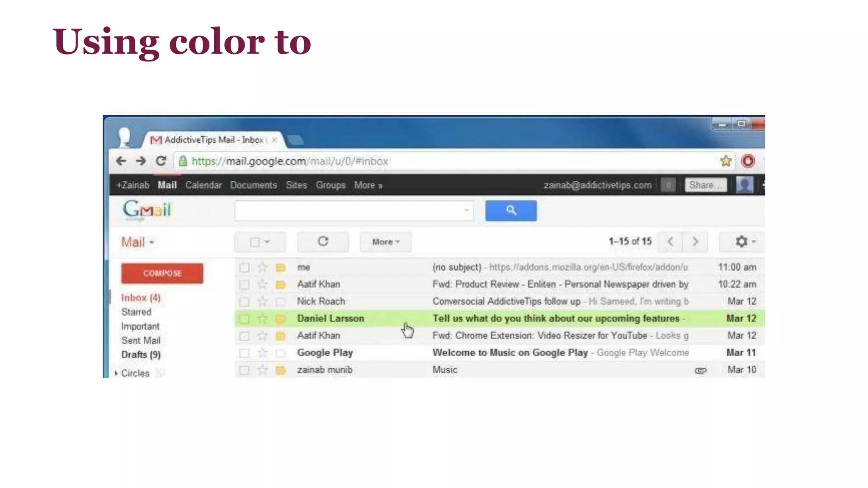Star the Aatif Khan Chrome Extension message

[262, 335]
